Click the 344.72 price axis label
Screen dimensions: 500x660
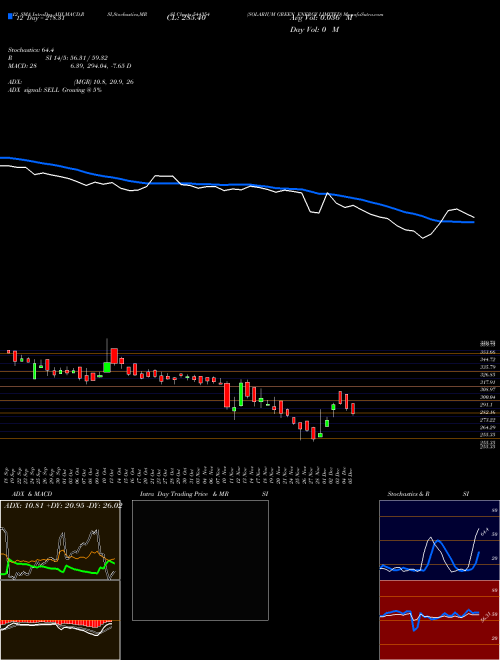pos(490,359)
